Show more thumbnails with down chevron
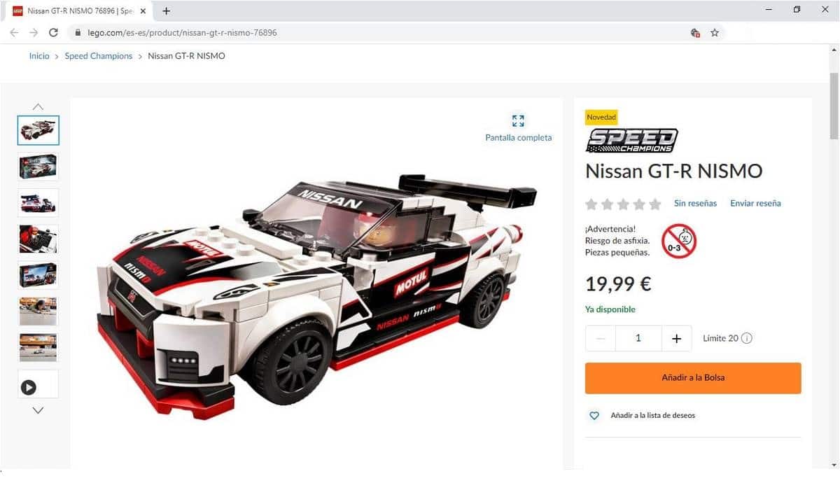Viewport: 840px width, 504px height. (38, 410)
